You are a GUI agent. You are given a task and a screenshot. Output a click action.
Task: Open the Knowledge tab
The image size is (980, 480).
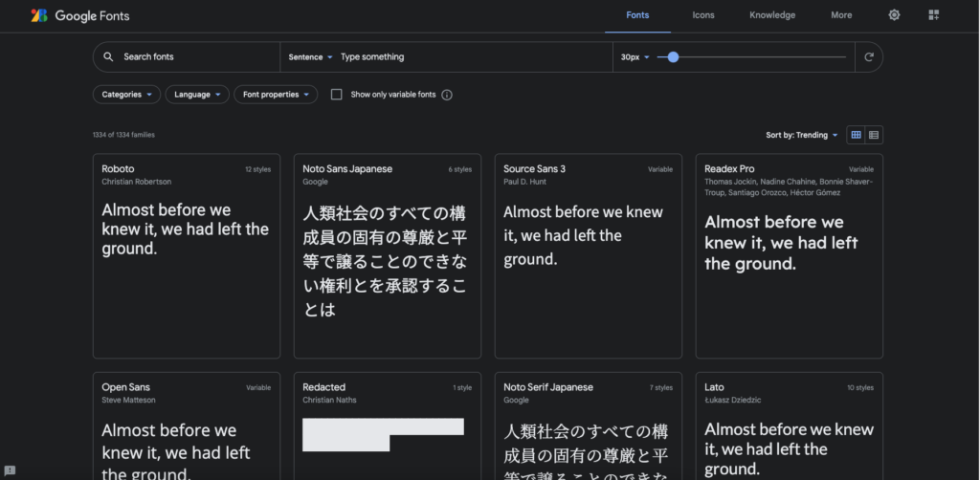tap(772, 15)
